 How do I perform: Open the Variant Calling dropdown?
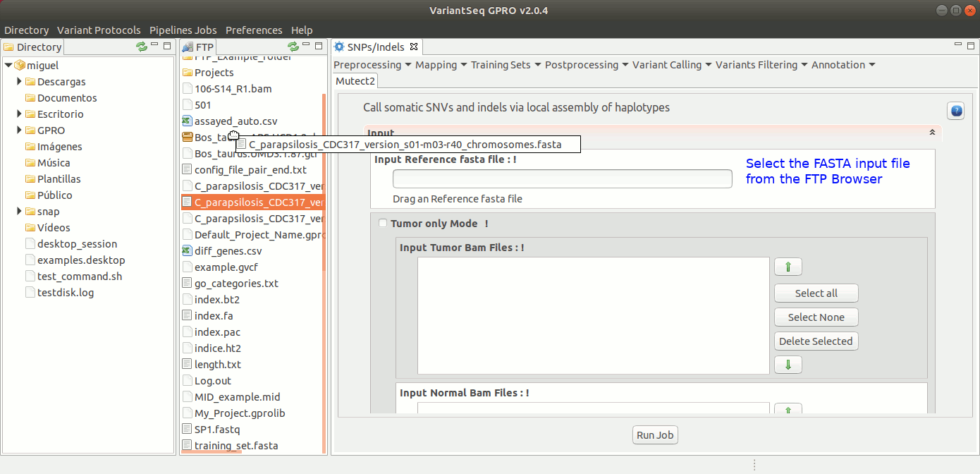pos(671,65)
